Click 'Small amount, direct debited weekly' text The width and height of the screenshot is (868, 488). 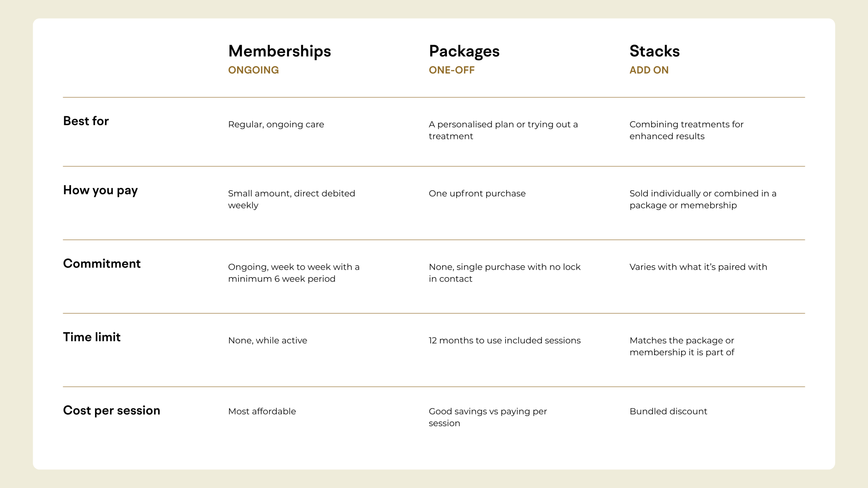(x=292, y=199)
